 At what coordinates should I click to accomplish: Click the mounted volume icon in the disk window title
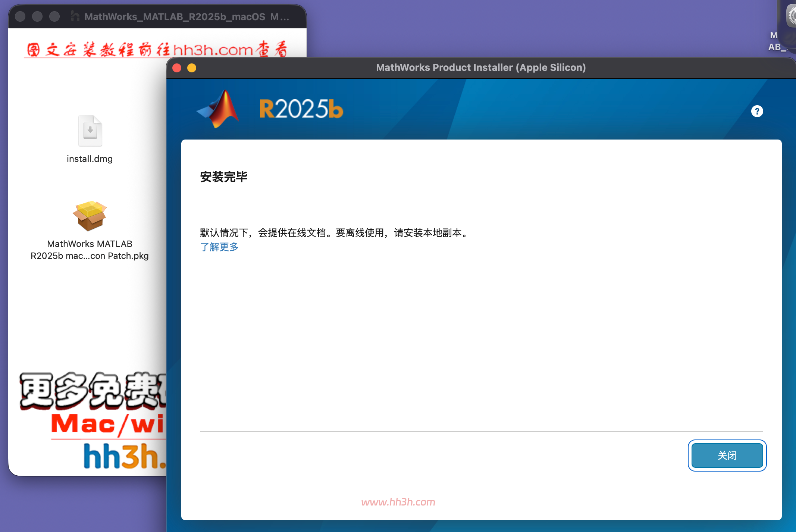click(75, 16)
